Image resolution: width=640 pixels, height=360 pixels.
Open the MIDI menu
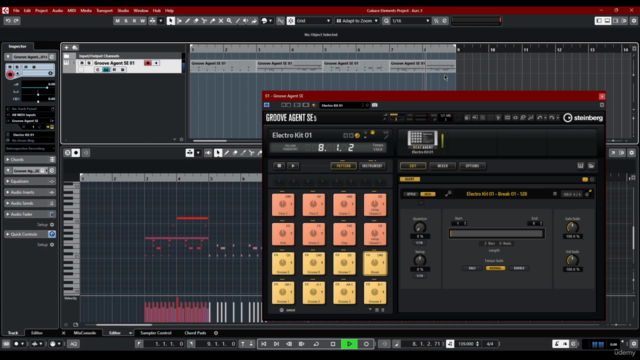(x=72, y=11)
